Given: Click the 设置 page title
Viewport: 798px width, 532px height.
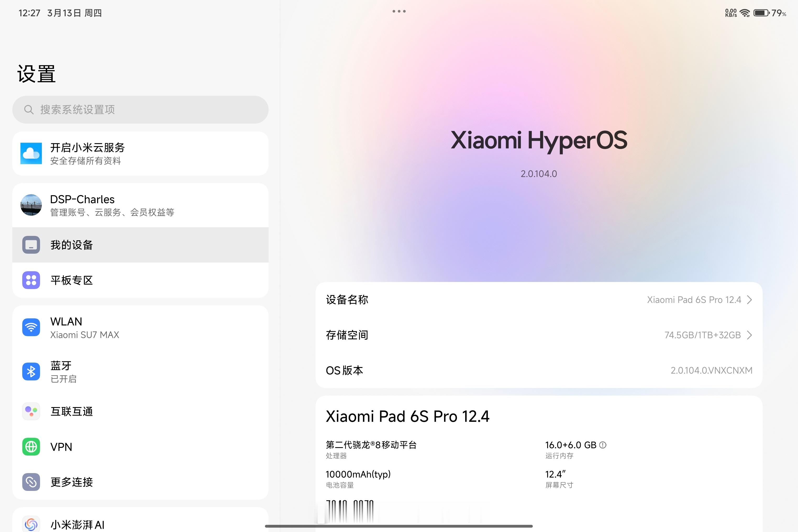Looking at the screenshot, I should coord(37,74).
